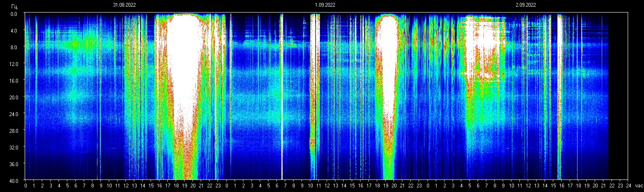Click the 28.0 frequency axis value
Image resolution: width=644 pixels, height=192 pixels.
tap(13, 130)
